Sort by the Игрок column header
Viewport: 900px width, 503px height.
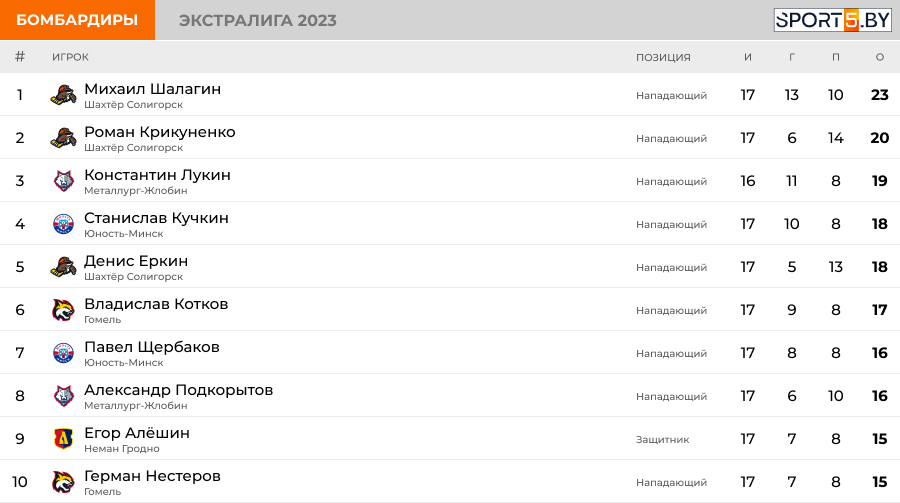point(70,57)
